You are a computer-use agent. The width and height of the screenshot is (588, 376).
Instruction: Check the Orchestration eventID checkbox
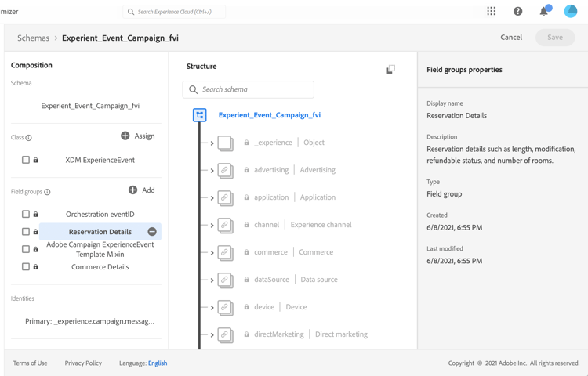(26, 214)
